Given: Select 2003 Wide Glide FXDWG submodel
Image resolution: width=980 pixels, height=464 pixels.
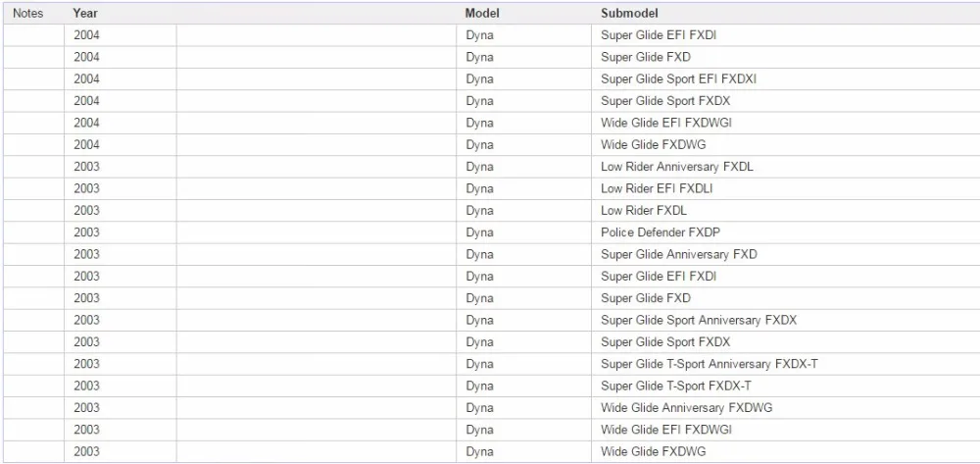Looking at the screenshot, I should pyautogui.click(x=653, y=451).
